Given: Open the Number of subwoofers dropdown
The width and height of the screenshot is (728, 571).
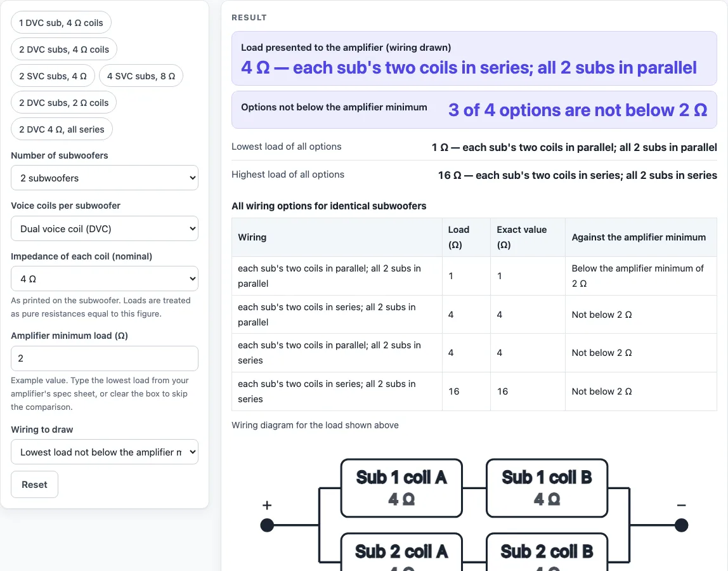Looking at the screenshot, I should coord(105,178).
